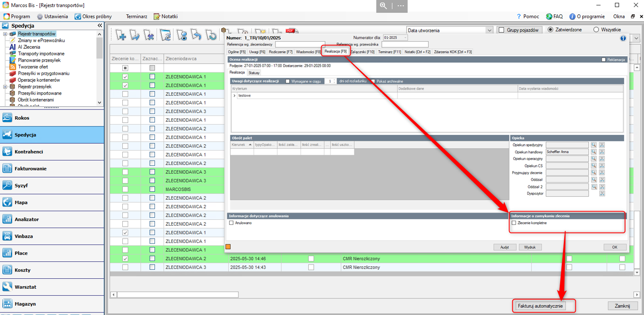This screenshot has width=644, height=315.
Task: Clear the Przyjmujący zlecenie field
Action: (602, 173)
